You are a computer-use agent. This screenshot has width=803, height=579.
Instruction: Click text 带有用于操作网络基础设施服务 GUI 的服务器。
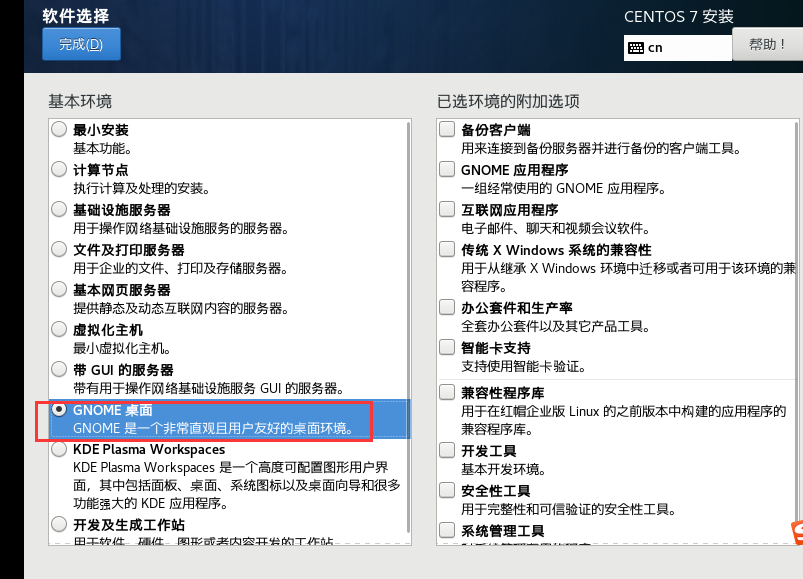pos(209,388)
